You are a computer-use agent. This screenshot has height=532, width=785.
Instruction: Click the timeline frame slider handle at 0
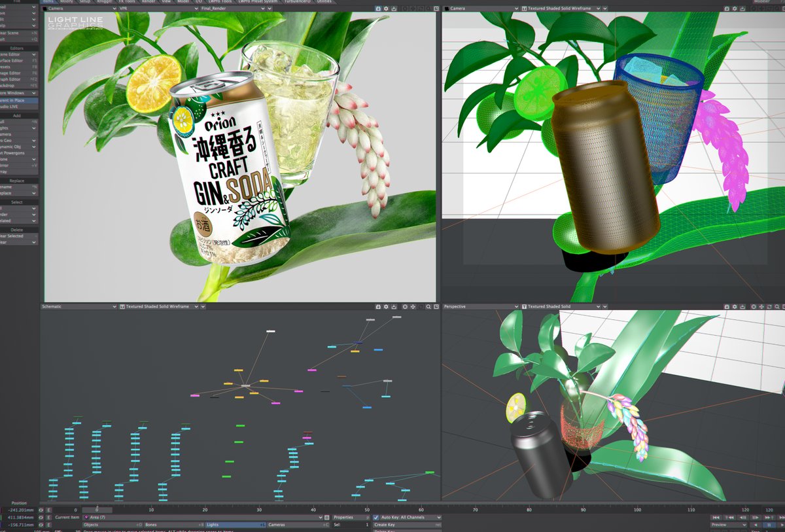point(97,510)
